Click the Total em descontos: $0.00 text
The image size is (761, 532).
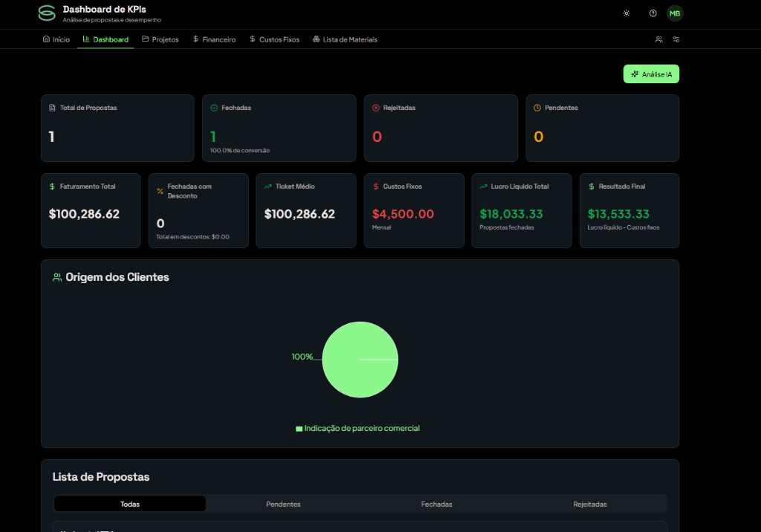[192, 237]
